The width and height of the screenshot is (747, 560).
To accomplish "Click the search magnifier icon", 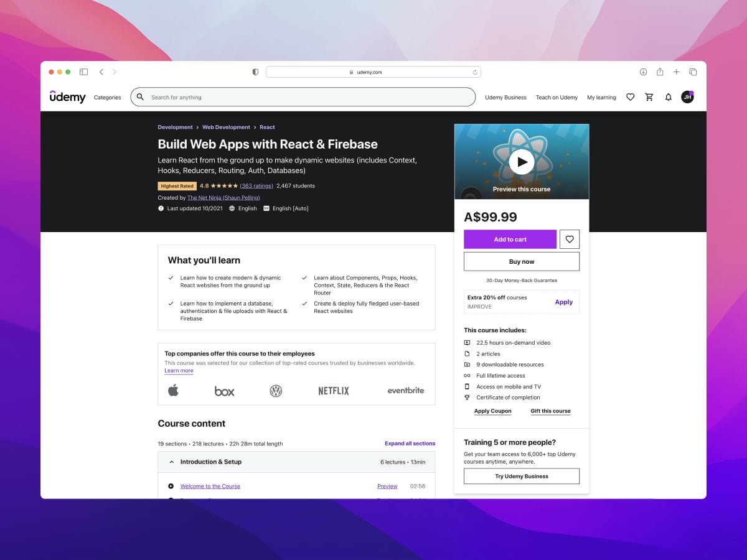I will click(140, 97).
